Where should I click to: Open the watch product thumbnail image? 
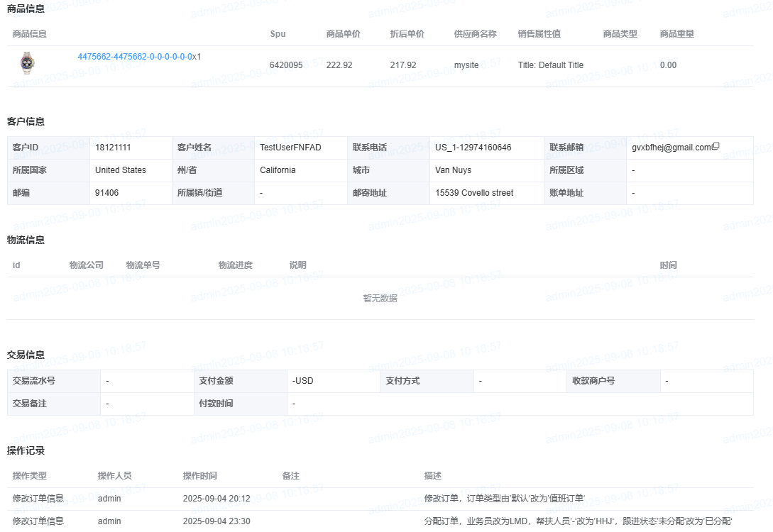point(28,64)
